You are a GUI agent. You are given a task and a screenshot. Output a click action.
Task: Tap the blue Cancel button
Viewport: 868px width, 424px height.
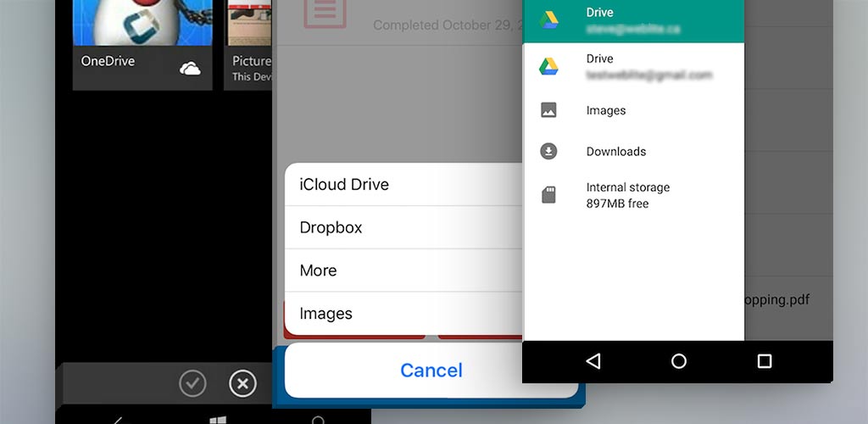(431, 371)
